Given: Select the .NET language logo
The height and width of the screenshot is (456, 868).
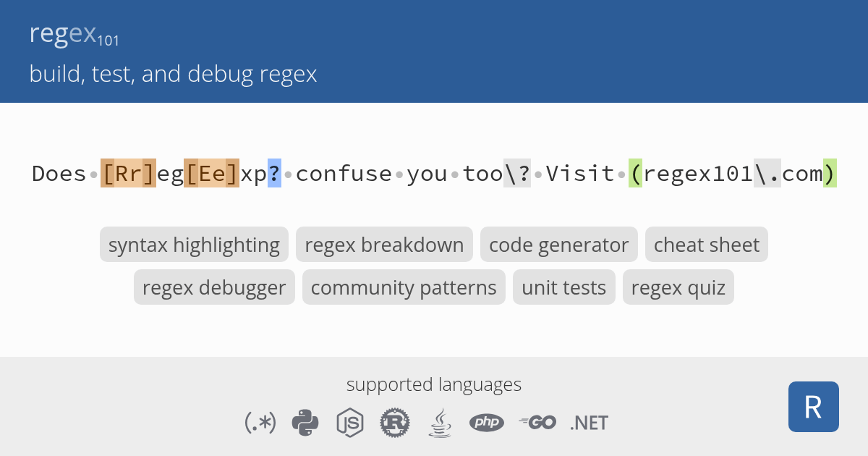Looking at the screenshot, I should click(x=589, y=423).
